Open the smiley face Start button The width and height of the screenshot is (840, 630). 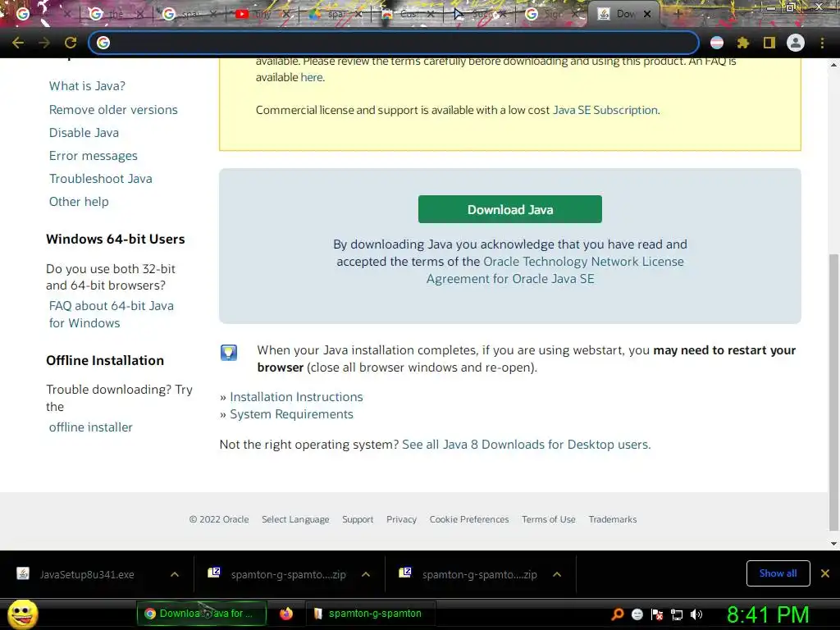[x=23, y=614]
